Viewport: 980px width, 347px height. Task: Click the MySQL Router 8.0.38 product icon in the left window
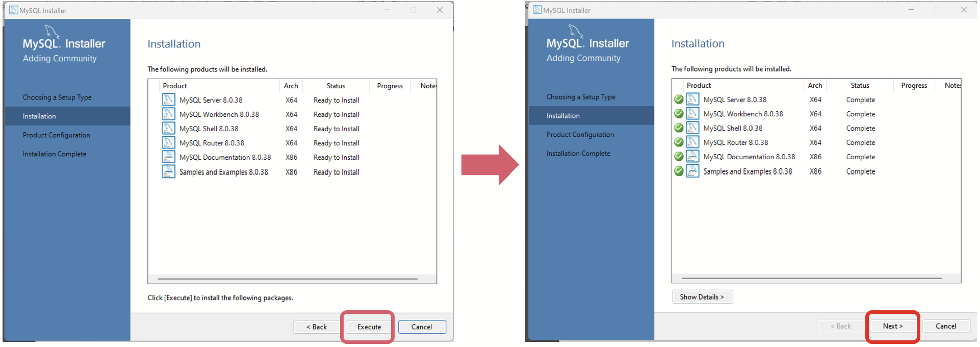pos(168,142)
